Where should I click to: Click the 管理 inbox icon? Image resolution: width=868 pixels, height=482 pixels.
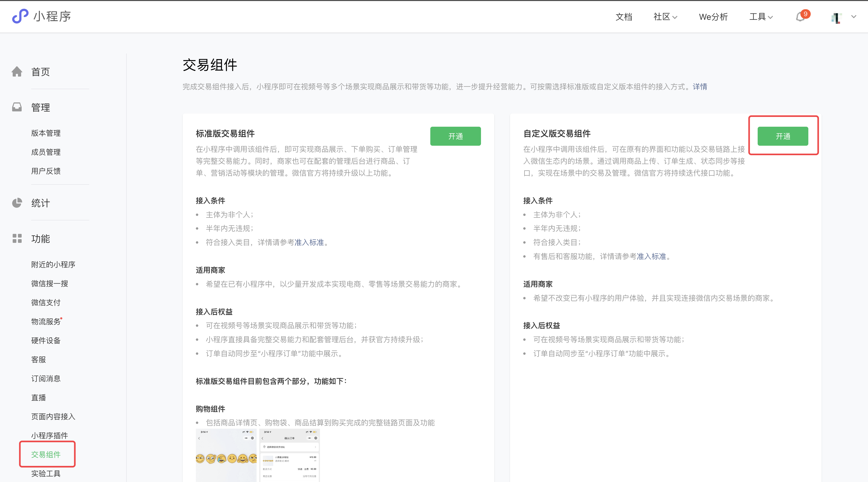pyautogui.click(x=17, y=107)
